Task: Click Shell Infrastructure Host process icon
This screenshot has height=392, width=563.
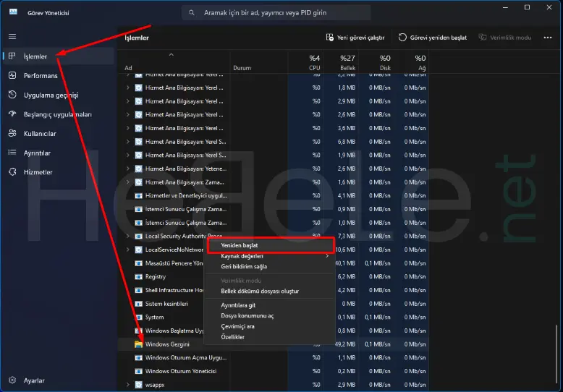Action: point(139,290)
